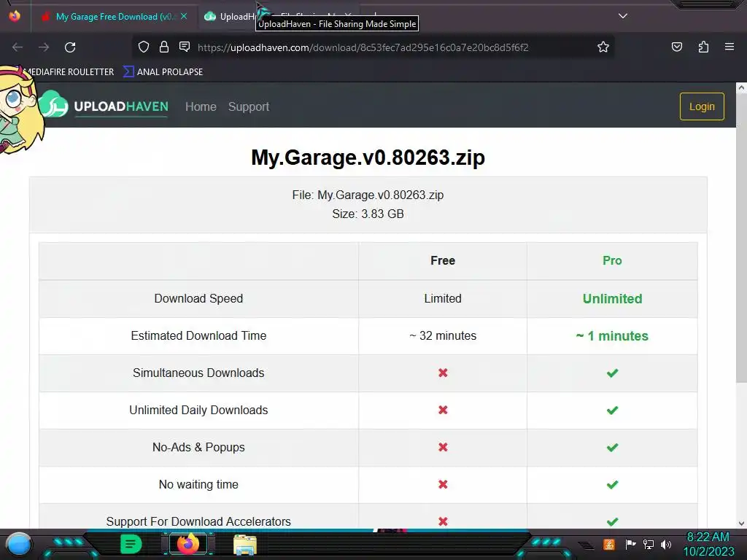Click red X for No-Ads & Popups
This screenshot has width=747, height=560.
pos(443,447)
